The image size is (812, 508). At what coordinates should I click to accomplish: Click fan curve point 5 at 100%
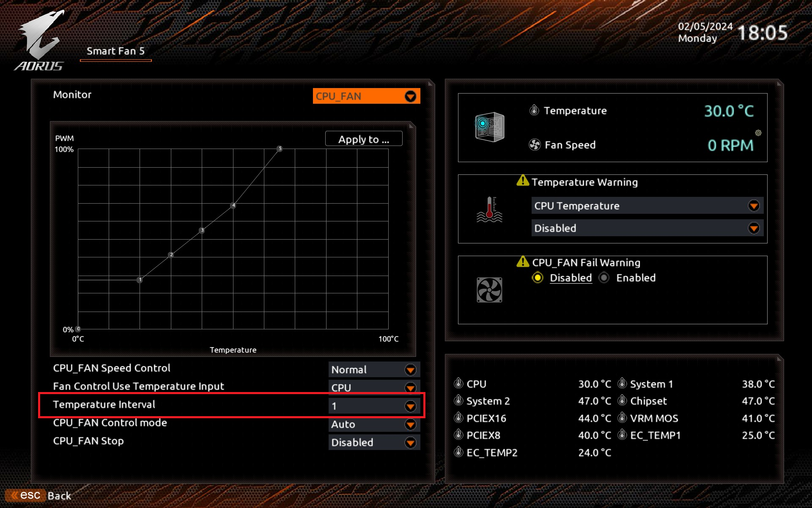280,149
